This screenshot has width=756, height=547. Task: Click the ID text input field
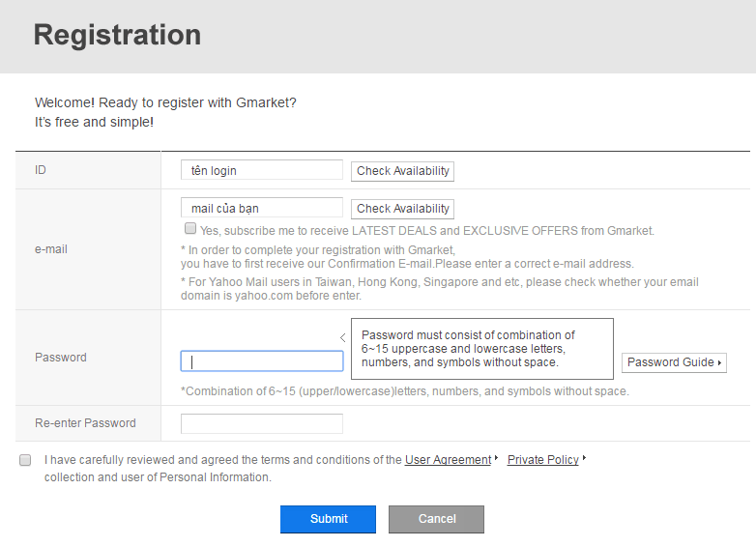[x=261, y=170]
